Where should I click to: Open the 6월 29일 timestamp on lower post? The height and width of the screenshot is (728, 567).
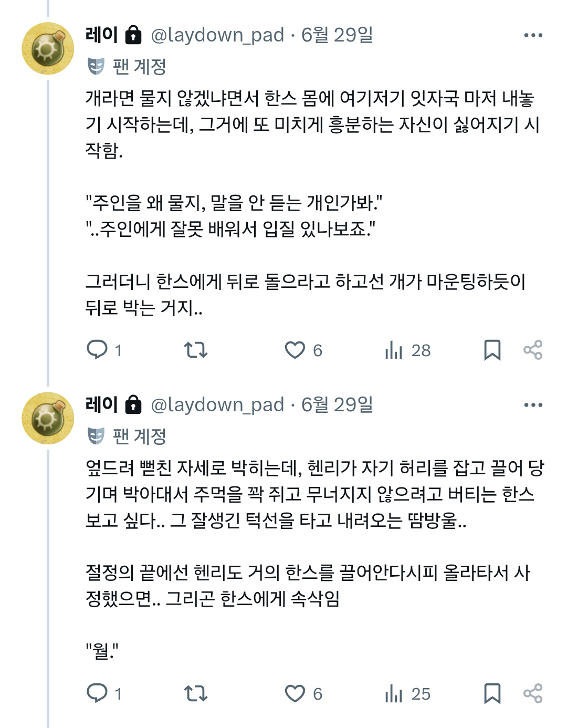click(337, 405)
